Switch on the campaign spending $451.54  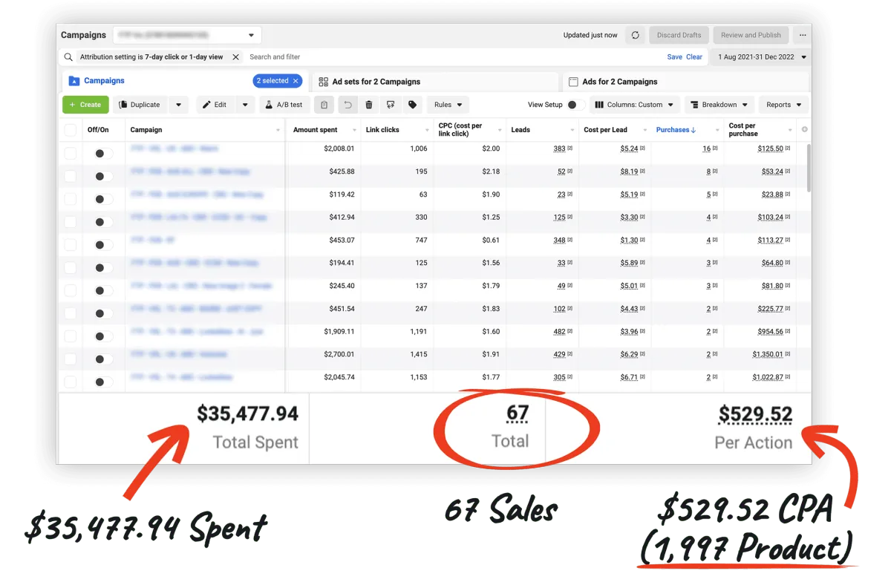pyautogui.click(x=104, y=313)
